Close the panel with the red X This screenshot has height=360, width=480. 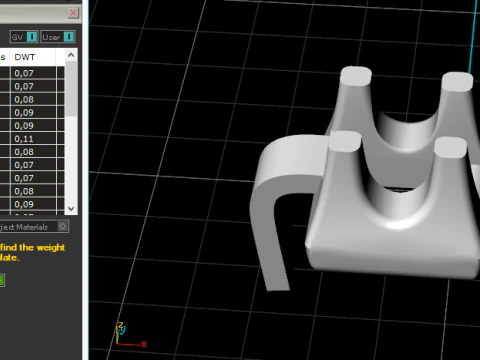73,13
